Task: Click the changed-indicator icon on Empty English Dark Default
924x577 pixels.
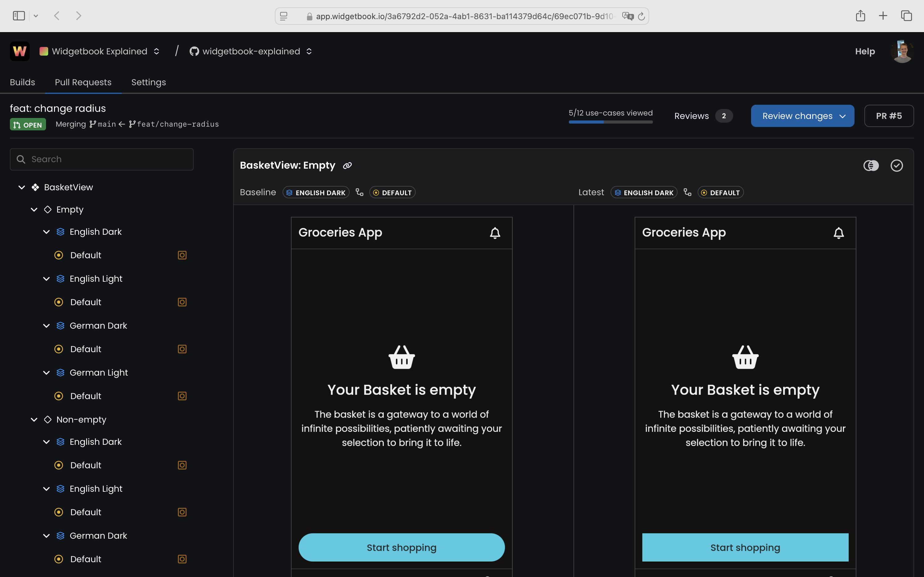Action: pos(182,255)
